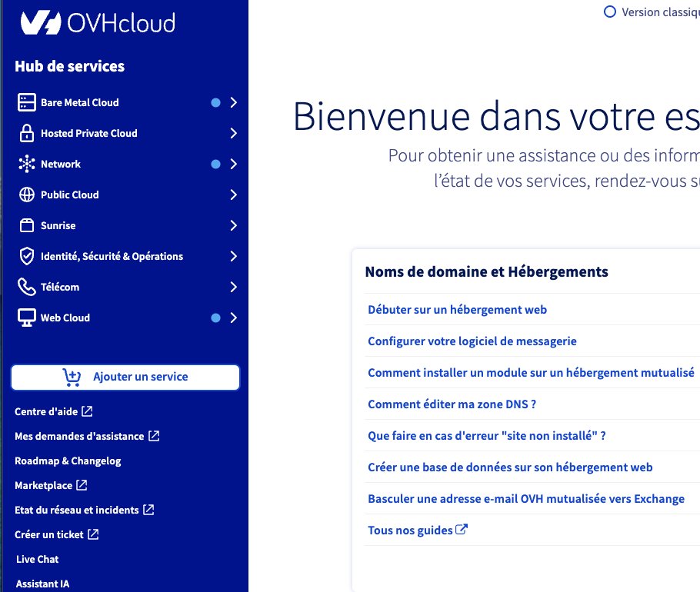Click the blue dot next to Bare Metal Cloud

click(x=215, y=102)
